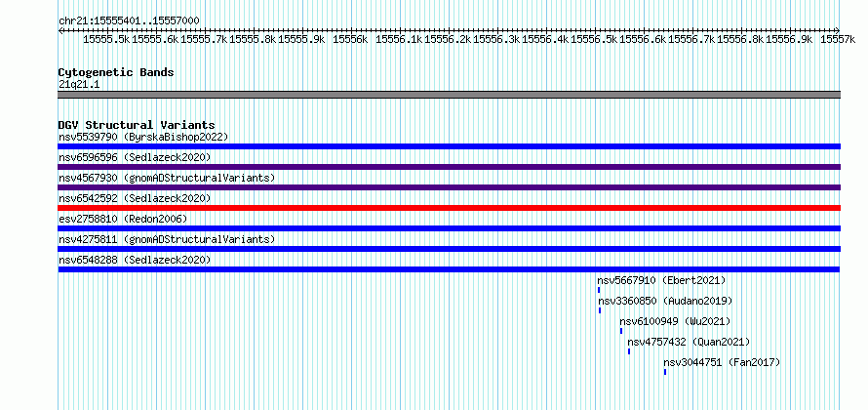Click the DGV Structural Variants track title
This screenshot has height=410, width=868.
137,125
